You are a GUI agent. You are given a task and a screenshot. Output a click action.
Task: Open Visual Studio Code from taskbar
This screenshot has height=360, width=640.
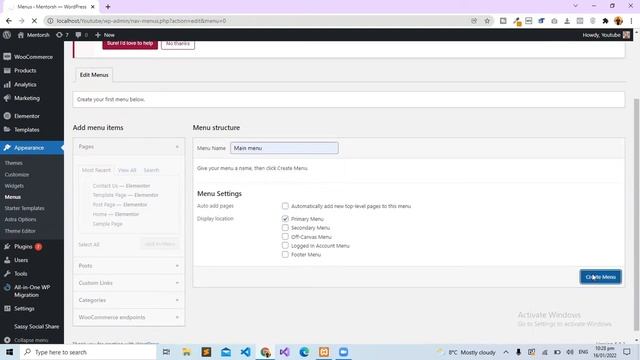(x=245, y=352)
